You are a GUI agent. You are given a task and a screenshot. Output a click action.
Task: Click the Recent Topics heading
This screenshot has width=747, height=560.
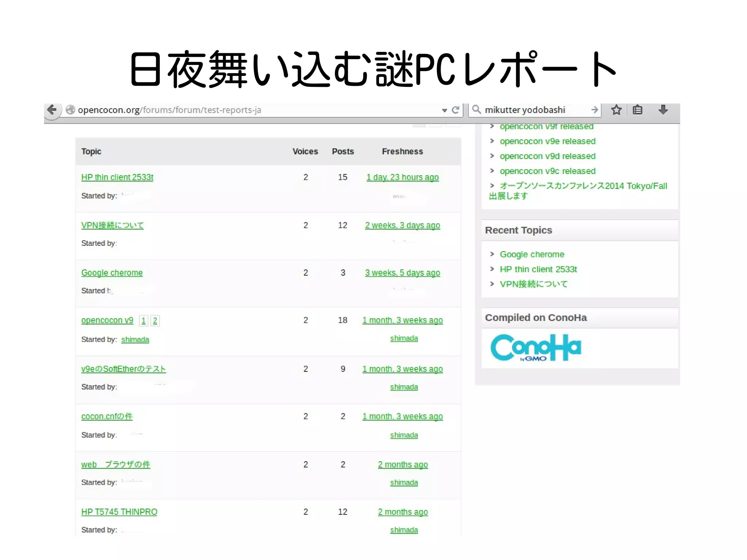click(x=518, y=230)
